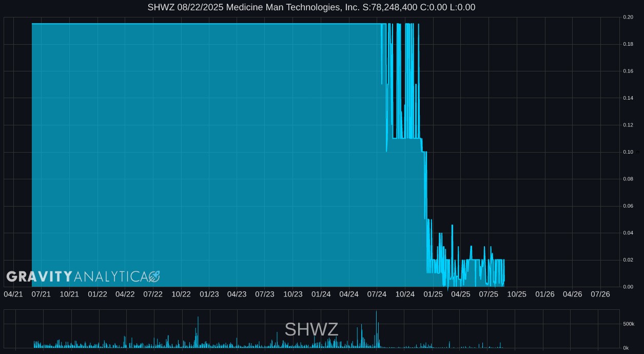
Task: Click the 01/22 date axis label
Action: coord(97,294)
